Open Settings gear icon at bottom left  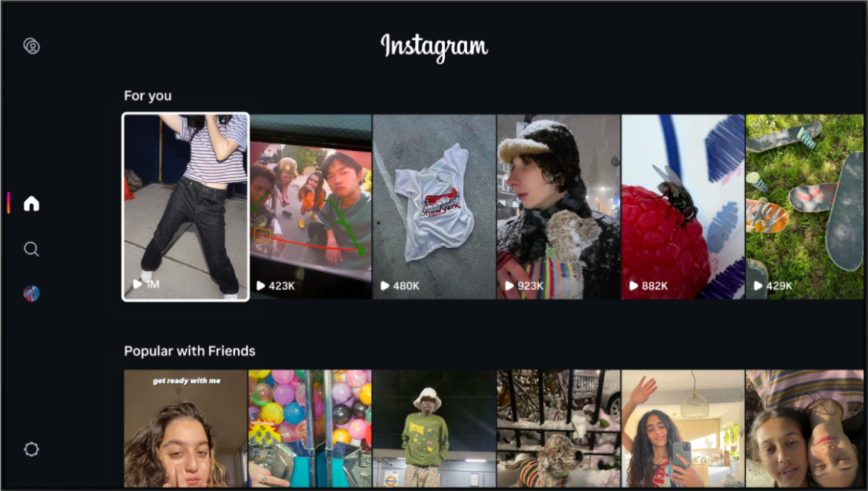[x=32, y=449]
